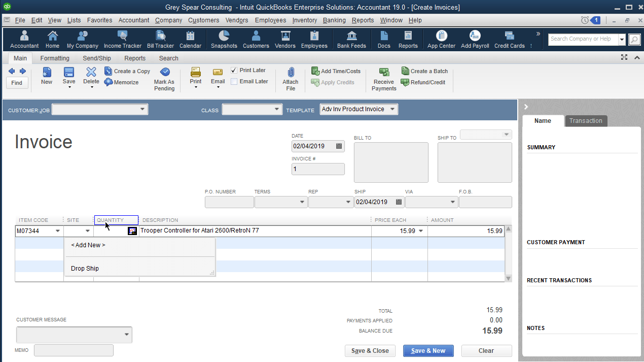The width and height of the screenshot is (644, 362).
Task: Click the Mark As Pending icon
Action: [x=164, y=79]
